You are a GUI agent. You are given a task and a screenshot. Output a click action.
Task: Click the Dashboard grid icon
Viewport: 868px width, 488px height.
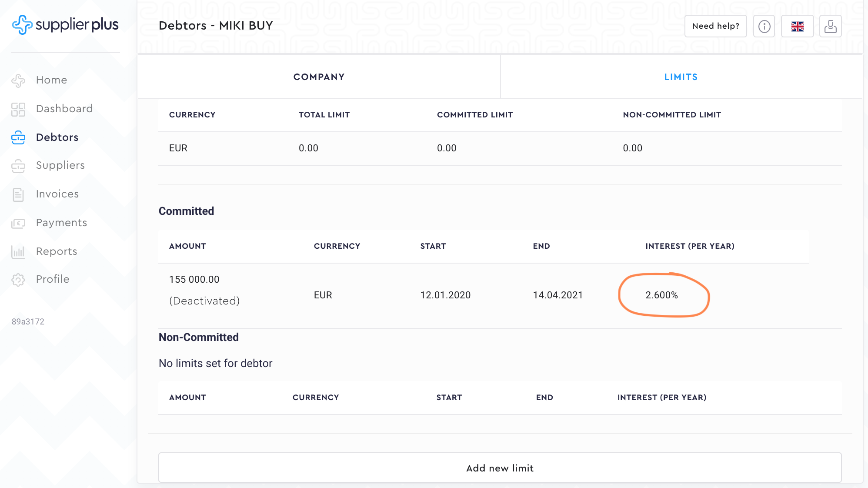coord(18,109)
